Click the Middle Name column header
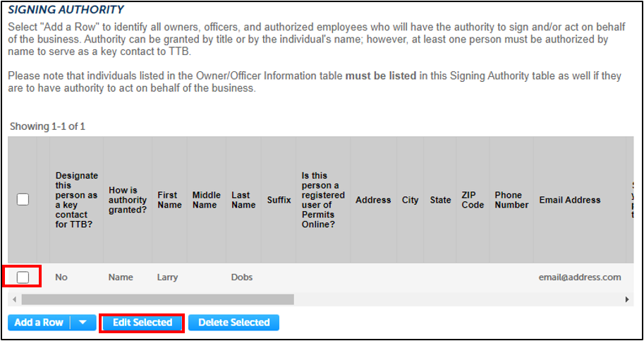 coord(206,200)
